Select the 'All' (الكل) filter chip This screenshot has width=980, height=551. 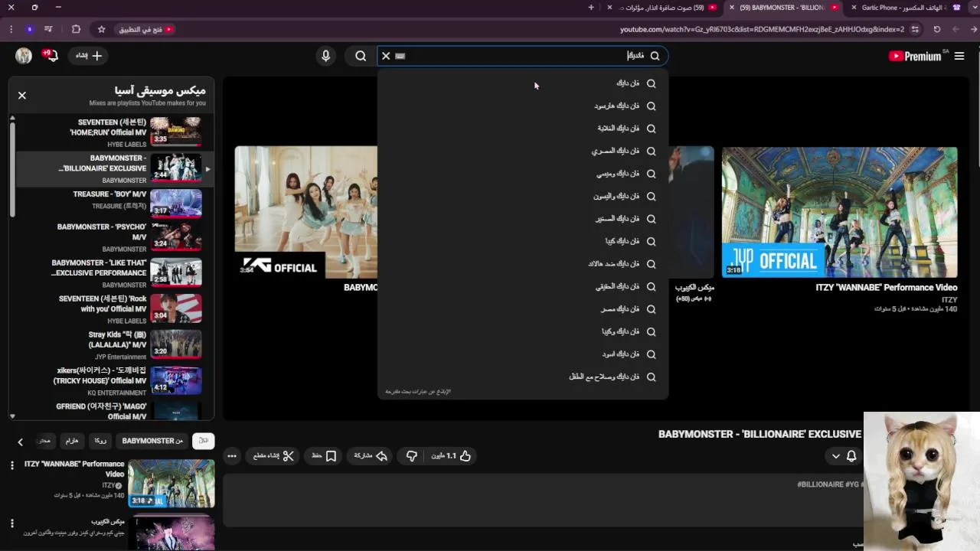[x=204, y=441]
